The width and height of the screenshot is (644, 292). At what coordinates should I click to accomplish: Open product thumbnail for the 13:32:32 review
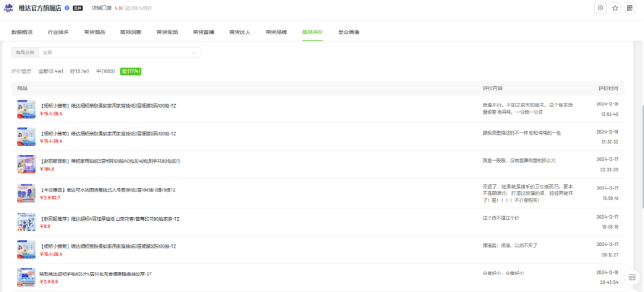pos(27,137)
